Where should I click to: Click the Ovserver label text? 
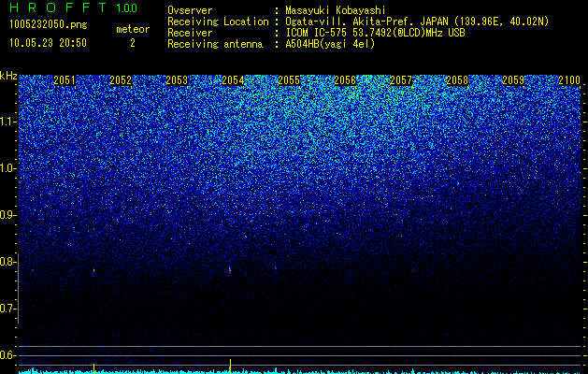pyautogui.click(x=190, y=10)
